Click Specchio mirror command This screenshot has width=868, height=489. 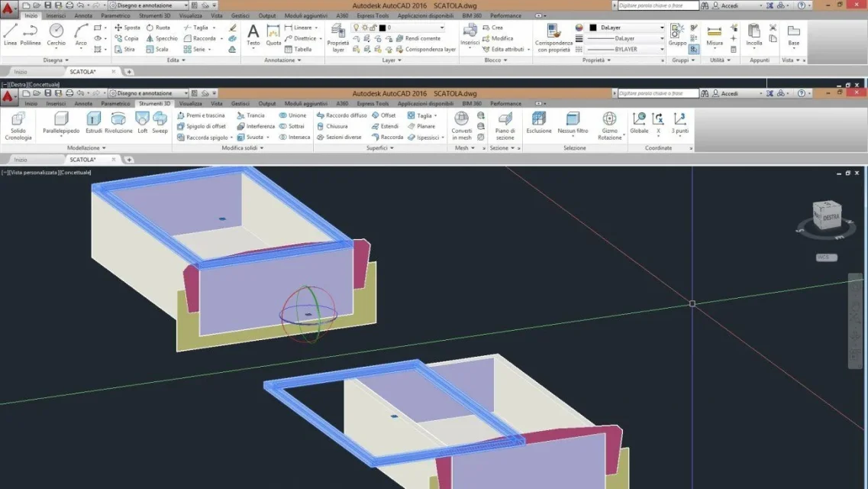(162, 38)
